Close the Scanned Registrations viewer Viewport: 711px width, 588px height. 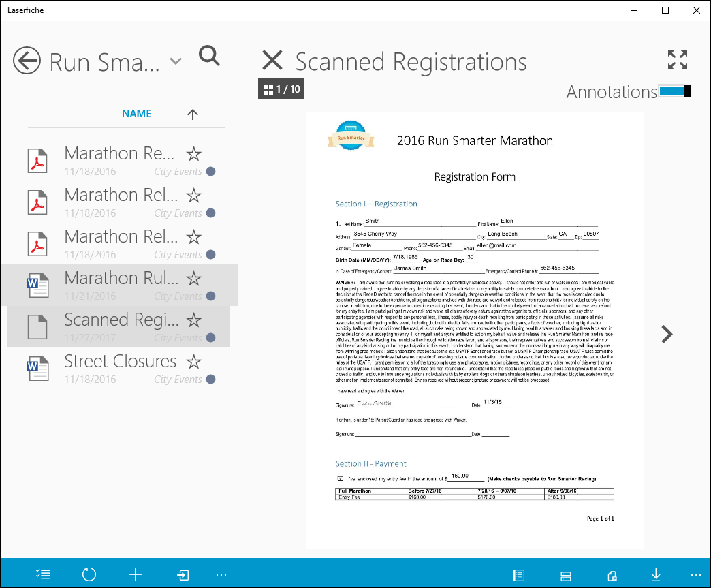pyautogui.click(x=272, y=61)
